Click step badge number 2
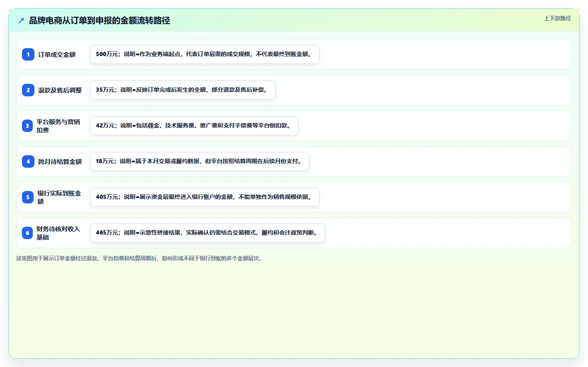Viewport: 588px width, 367px height. coord(28,90)
